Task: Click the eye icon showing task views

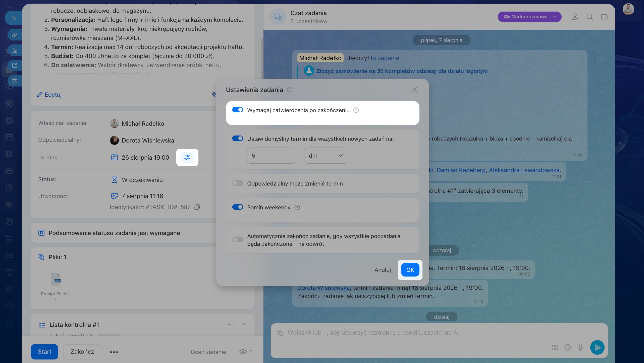Action: coord(243,352)
